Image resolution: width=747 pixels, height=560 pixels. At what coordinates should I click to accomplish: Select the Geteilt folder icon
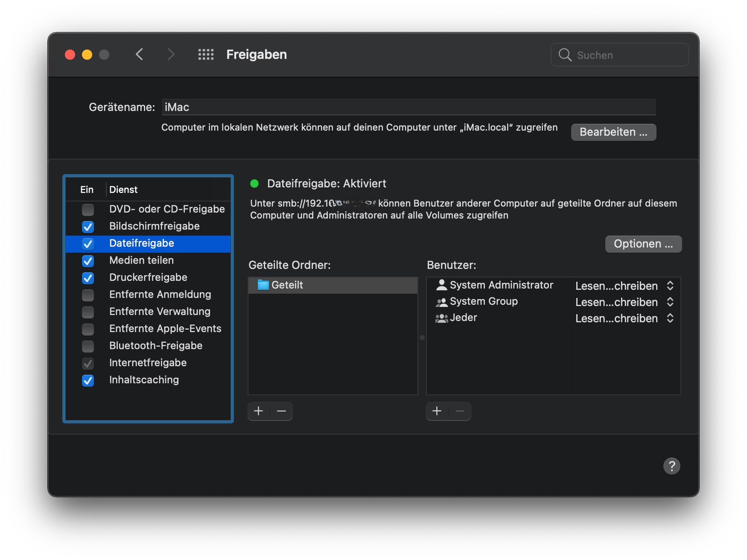(263, 285)
